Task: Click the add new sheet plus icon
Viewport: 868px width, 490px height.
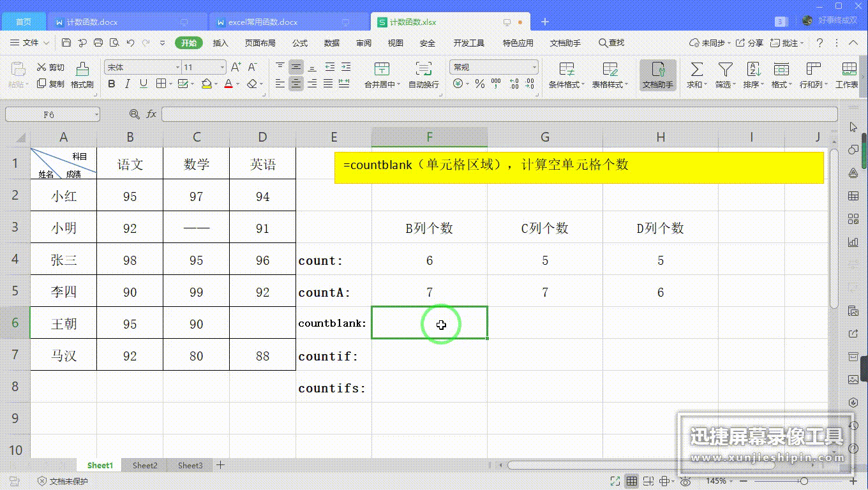Action: pyautogui.click(x=220, y=465)
